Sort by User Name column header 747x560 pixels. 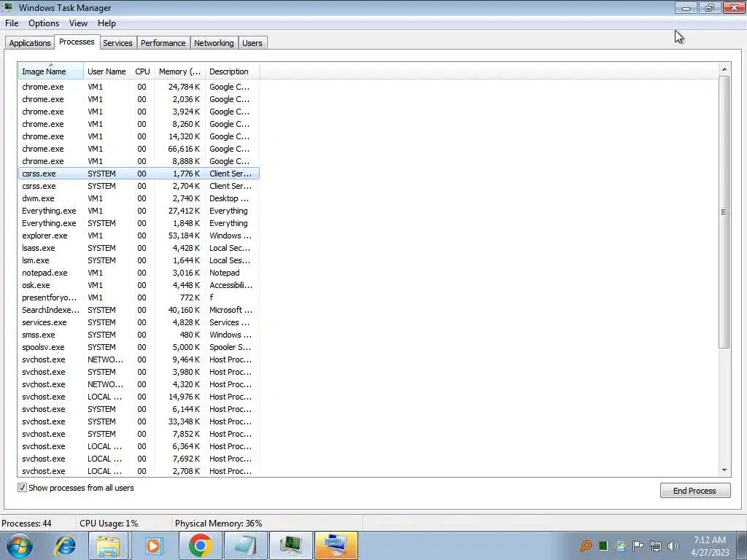tap(107, 71)
